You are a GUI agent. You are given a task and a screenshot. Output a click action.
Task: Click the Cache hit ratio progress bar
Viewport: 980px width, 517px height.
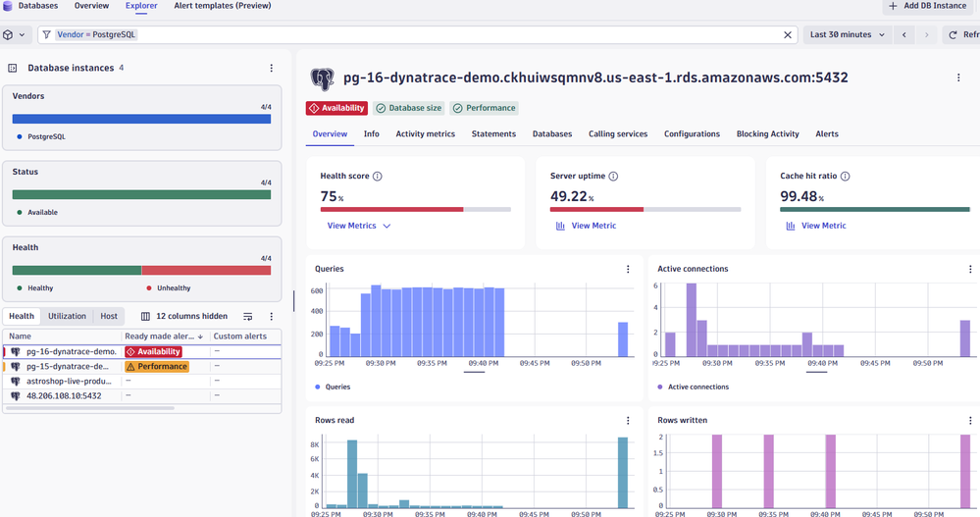click(x=875, y=209)
